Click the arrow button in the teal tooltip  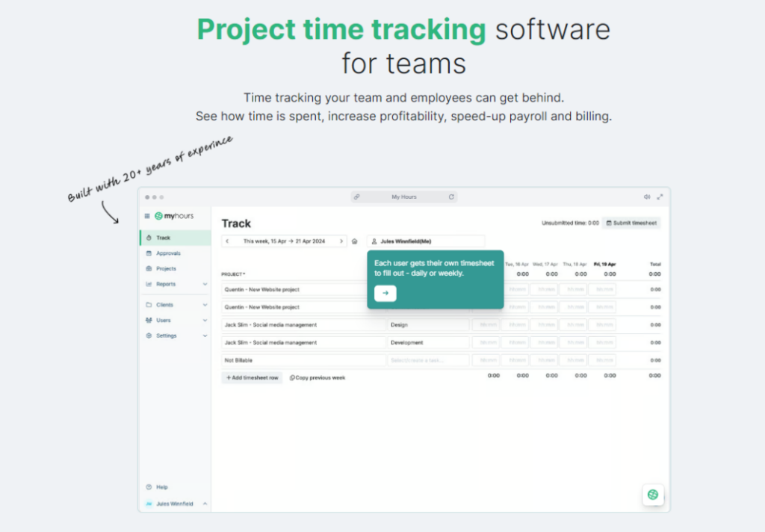coord(385,293)
